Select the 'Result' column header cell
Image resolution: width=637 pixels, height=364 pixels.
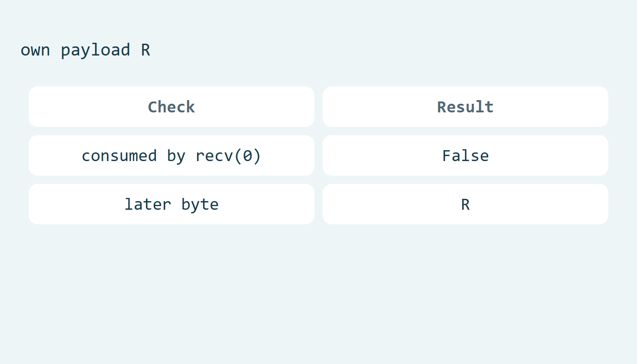(x=465, y=106)
